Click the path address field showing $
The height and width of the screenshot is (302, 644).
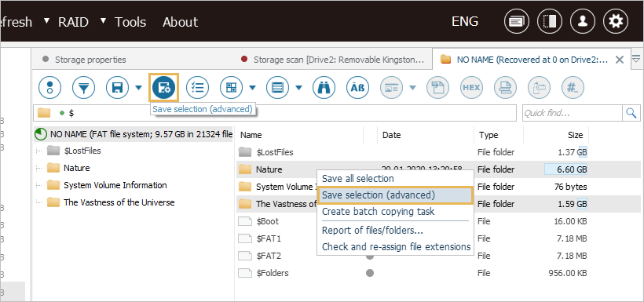275,113
